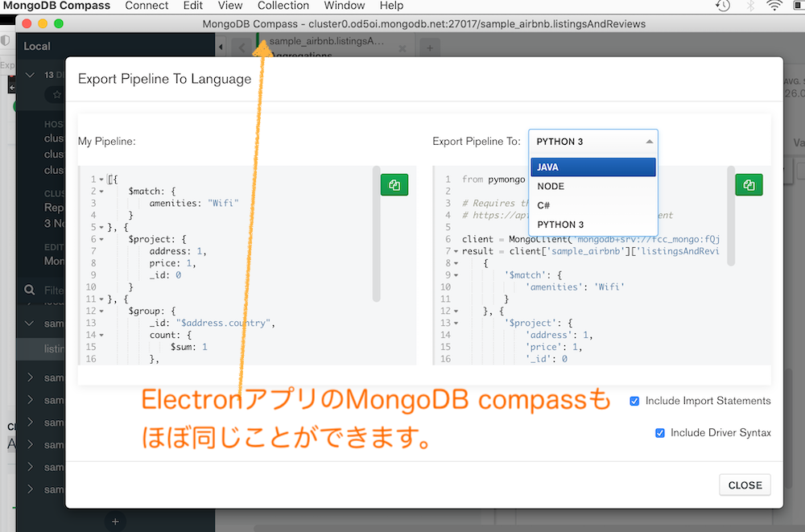805x532 pixels.
Task: Fold result line 7 in export
Action: [x=456, y=252]
